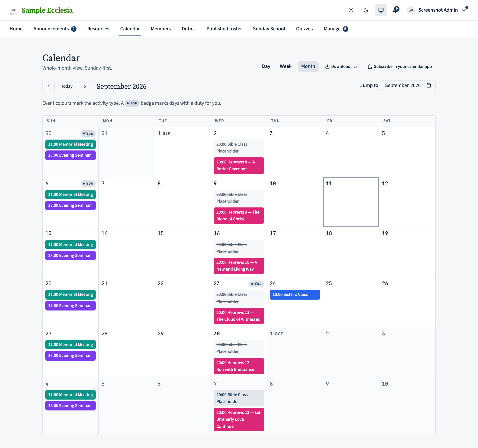Screen dimensions: 478x448
Task: Open notifications bell icon
Action: pos(396,10)
